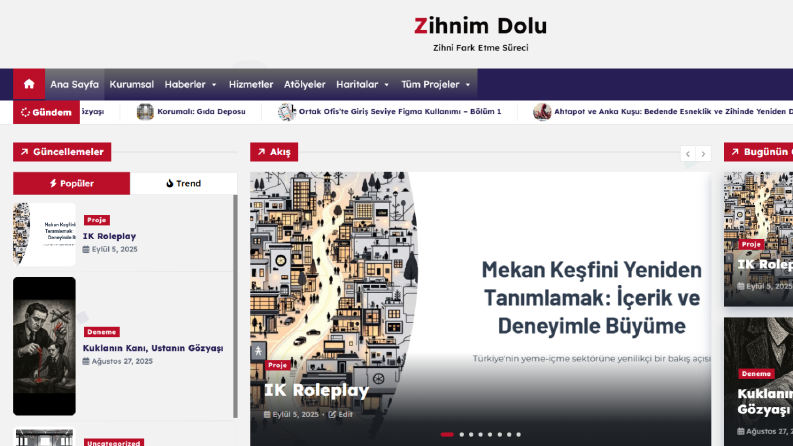Click Ağustos 27, 2025 date in Güncellemeler
The image size is (793, 446).
pyautogui.click(x=122, y=362)
